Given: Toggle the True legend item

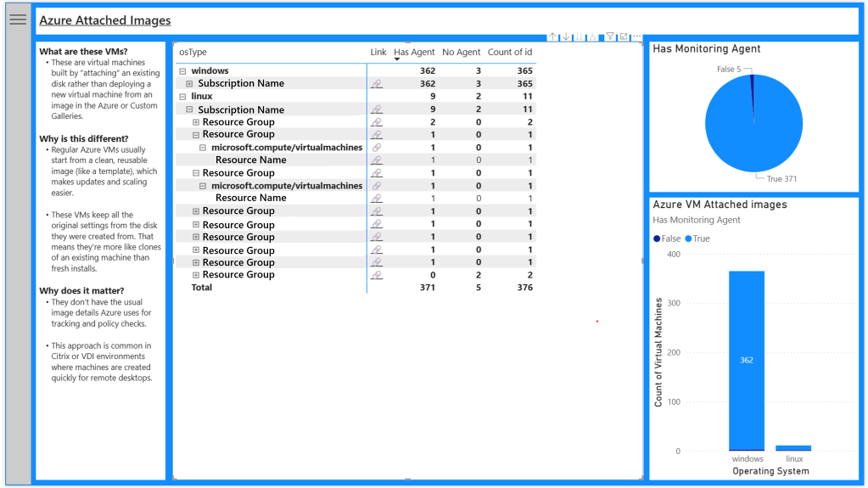Looking at the screenshot, I should pyautogui.click(x=697, y=238).
